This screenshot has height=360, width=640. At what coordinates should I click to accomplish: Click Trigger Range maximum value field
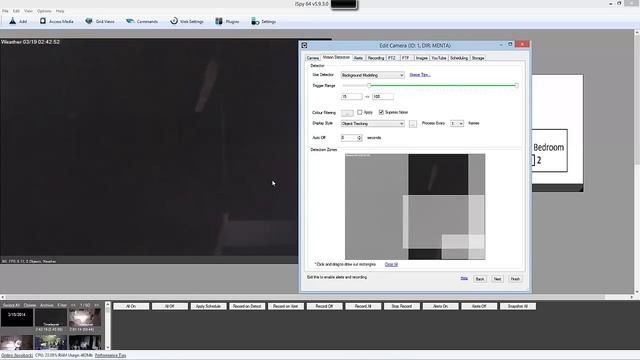pos(383,97)
